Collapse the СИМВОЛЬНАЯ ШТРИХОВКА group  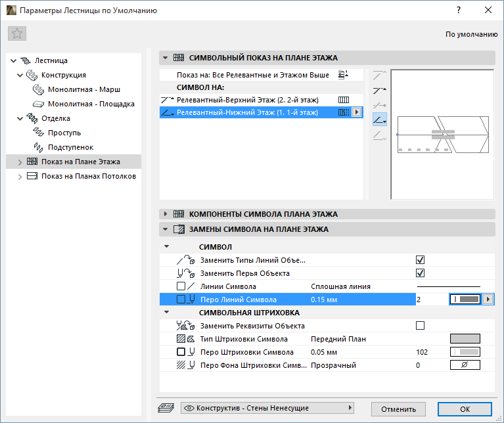[166, 312]
